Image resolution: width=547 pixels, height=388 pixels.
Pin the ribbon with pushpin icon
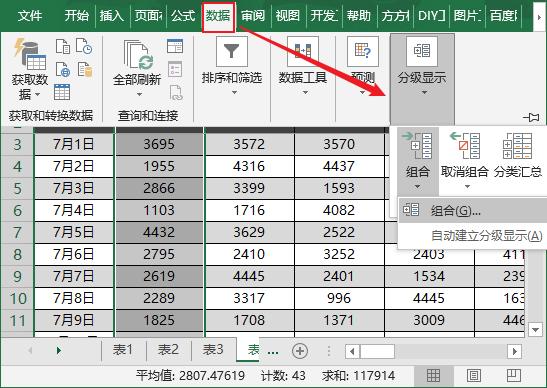tap(531, 118)
